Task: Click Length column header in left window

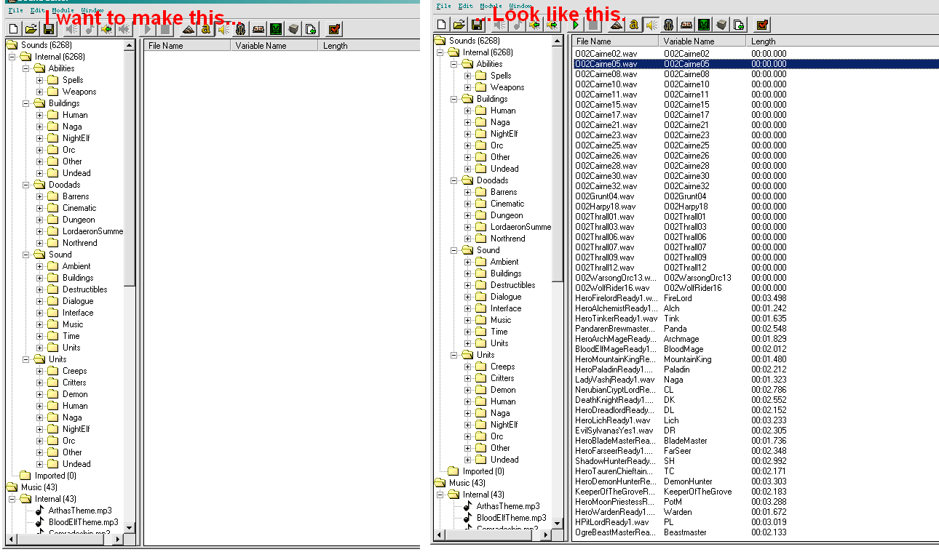Action: 370,46
